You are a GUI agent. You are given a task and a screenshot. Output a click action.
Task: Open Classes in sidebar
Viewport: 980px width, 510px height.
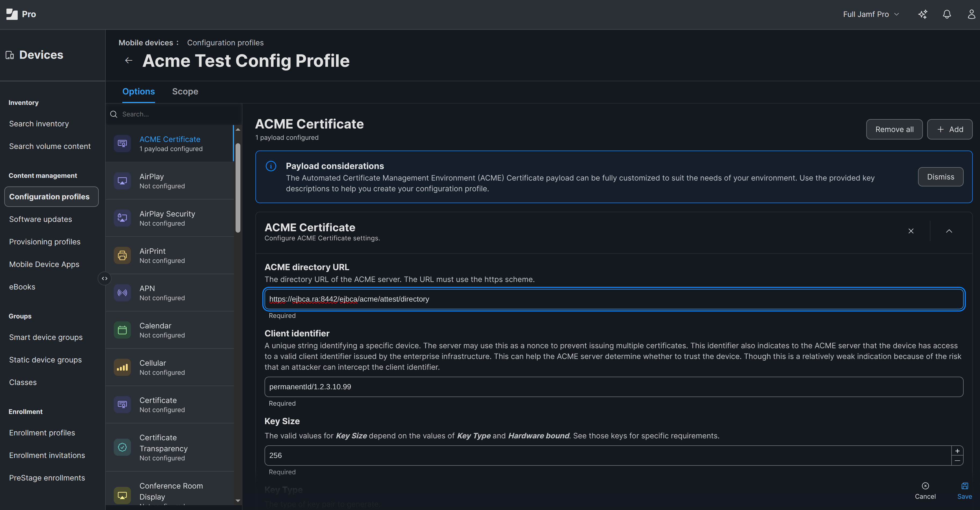pos(23,383)
